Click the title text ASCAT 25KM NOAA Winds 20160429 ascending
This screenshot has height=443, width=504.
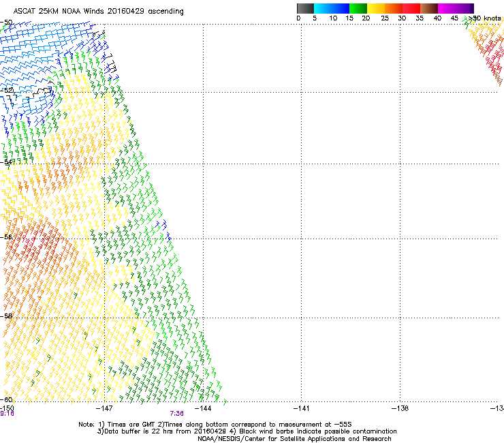pos(98,12)
